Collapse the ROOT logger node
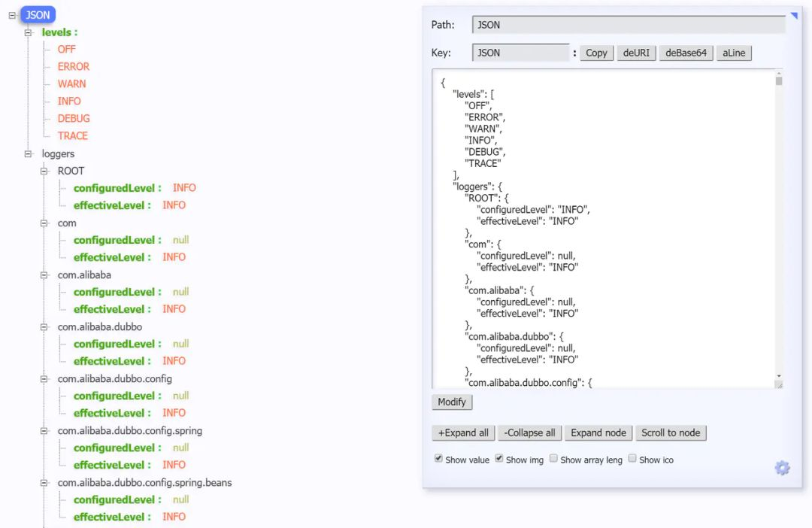 click(44, 171)
